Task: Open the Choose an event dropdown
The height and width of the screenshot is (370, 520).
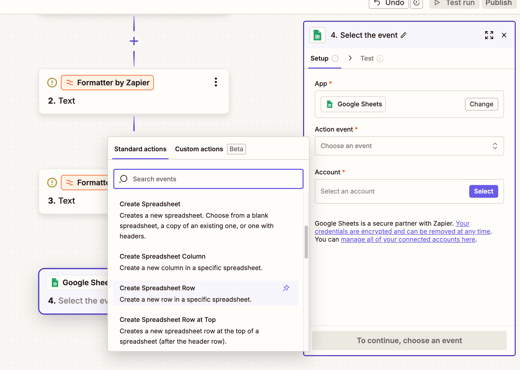Action: click(409, 146)
